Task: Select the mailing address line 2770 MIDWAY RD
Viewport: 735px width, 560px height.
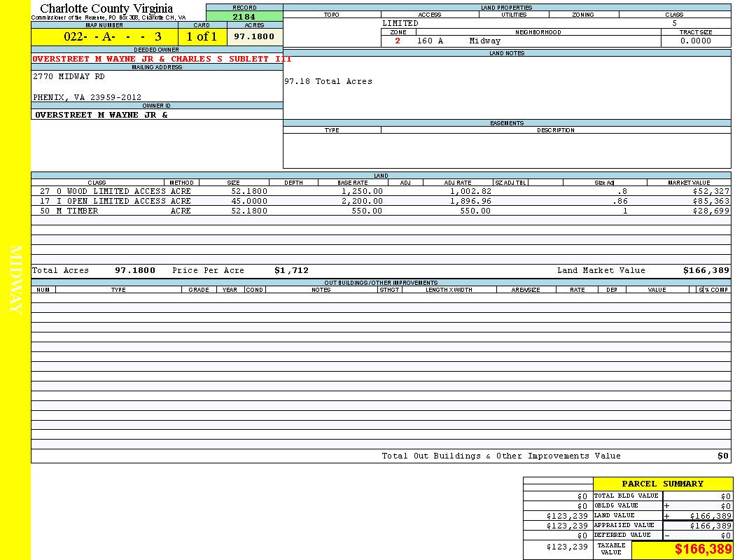Action: tap(69, 77)
